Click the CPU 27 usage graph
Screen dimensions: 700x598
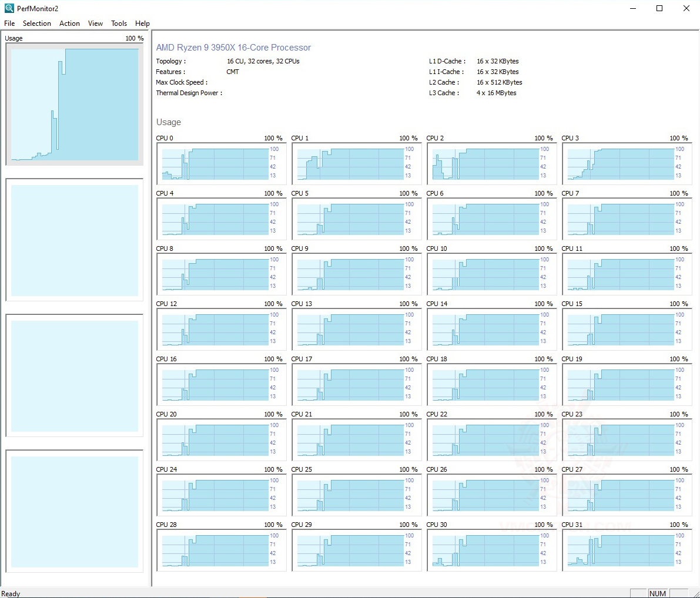[x=627, y=496]
